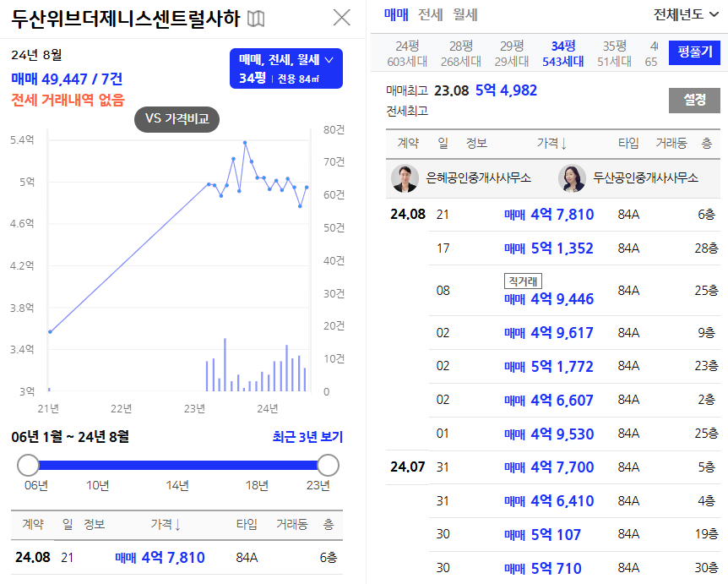Click the 두산공인중개사사무소 name link
The width and height of the screenshot is (728, 584).
(645, 178)
